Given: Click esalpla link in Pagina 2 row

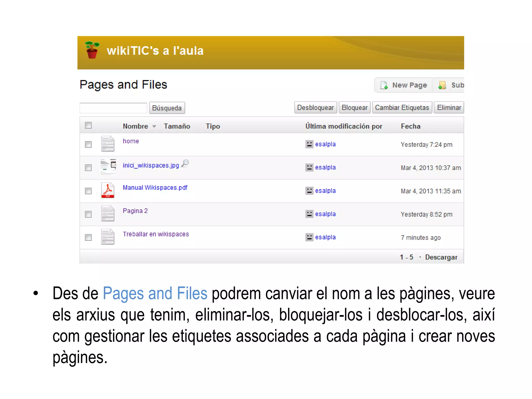Looking at the screenshot, I should [325, 214].
